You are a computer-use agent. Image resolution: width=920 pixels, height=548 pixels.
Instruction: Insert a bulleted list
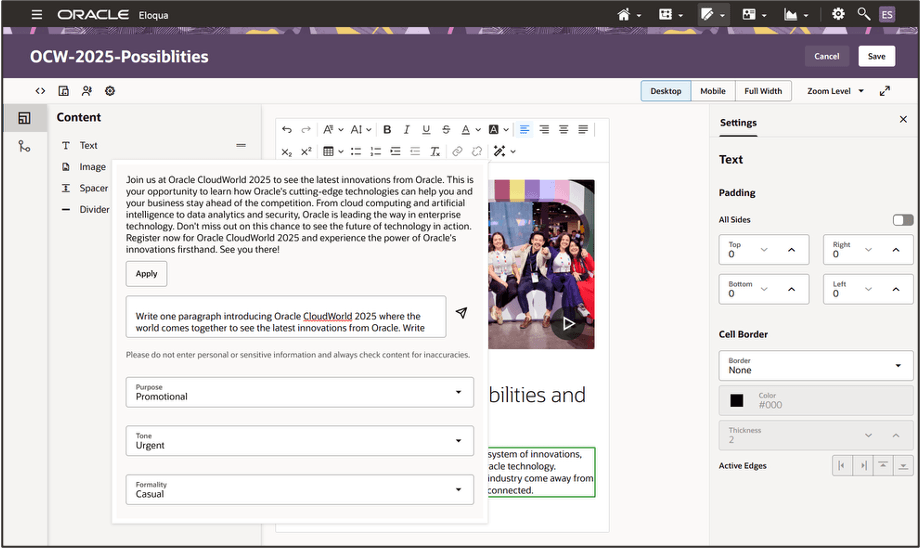[x=354, y=151]
